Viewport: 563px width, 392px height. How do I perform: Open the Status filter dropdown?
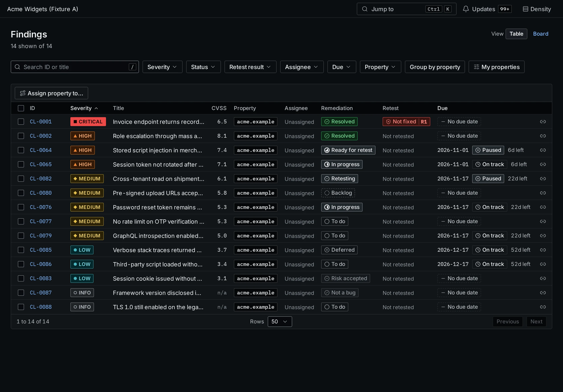click(203, 67)
